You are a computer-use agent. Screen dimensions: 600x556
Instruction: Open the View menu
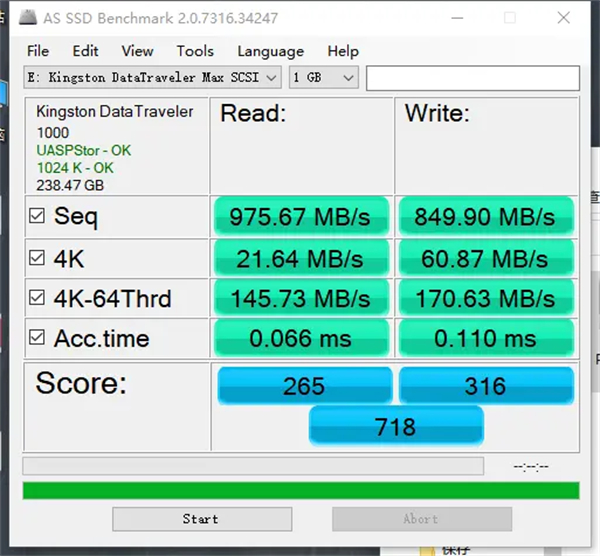pos(137,51)
